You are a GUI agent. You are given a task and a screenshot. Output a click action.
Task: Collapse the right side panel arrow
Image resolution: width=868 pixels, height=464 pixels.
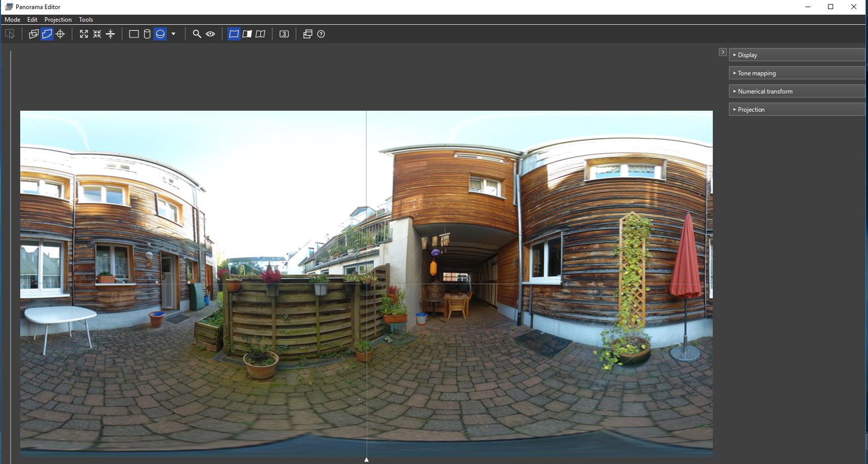click(x=722, y=52)
